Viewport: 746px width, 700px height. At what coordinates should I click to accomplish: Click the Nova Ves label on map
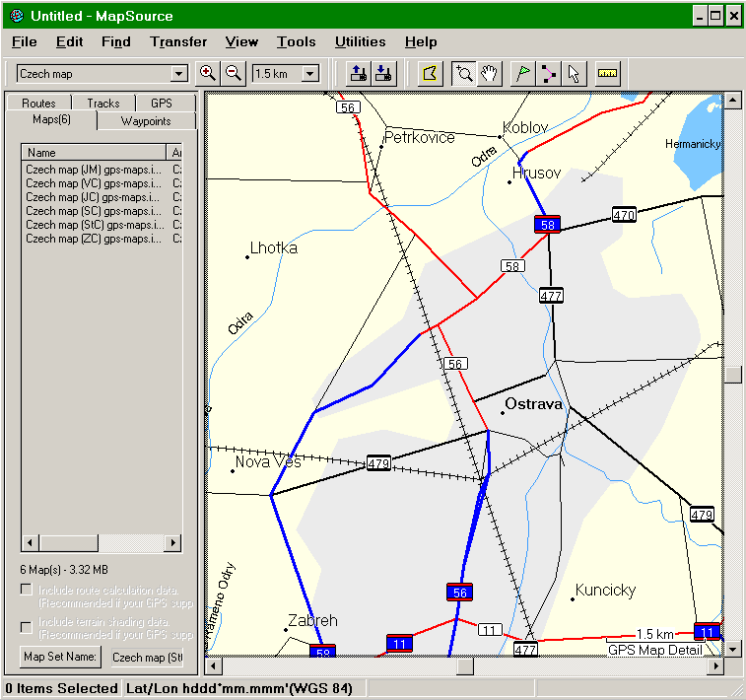268,461
